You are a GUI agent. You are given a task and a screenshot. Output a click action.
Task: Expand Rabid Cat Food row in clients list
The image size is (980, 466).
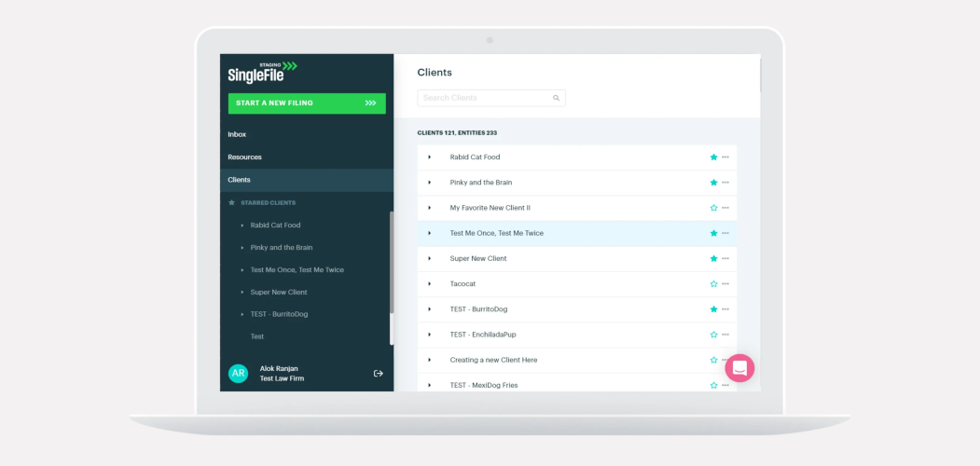429,158
